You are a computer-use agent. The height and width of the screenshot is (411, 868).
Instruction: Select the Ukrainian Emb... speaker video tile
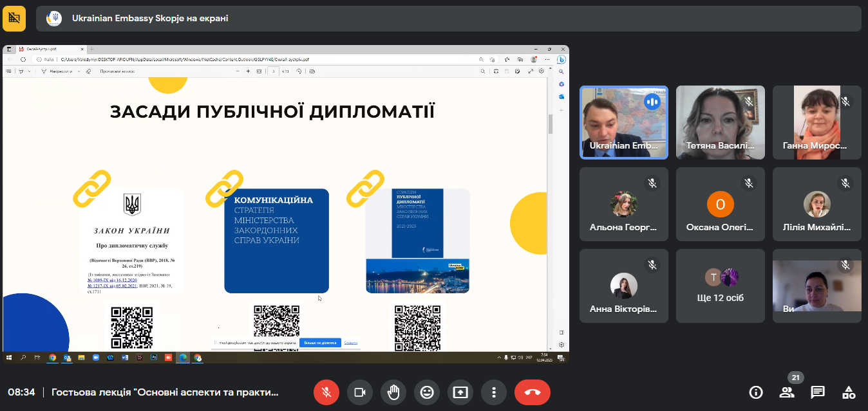pyautogui.click(x=624, y=122)
